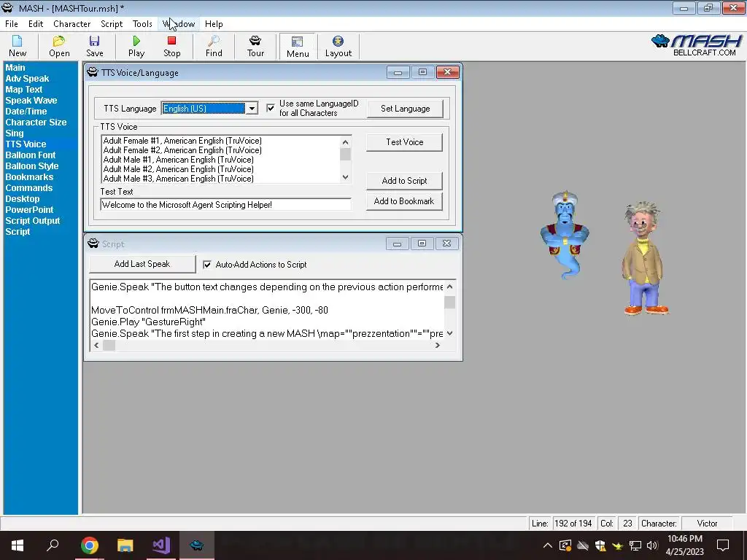The image size is (747, 560).
Task: Select Balloon Font in the sidebar
Action: (31, 155)
